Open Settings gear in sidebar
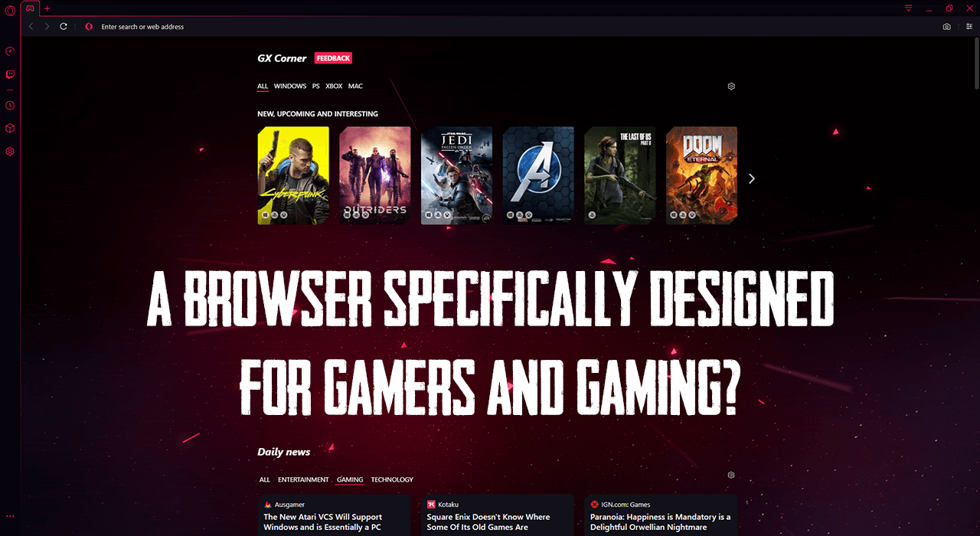The image size is (980, 536). click(10, 152)
